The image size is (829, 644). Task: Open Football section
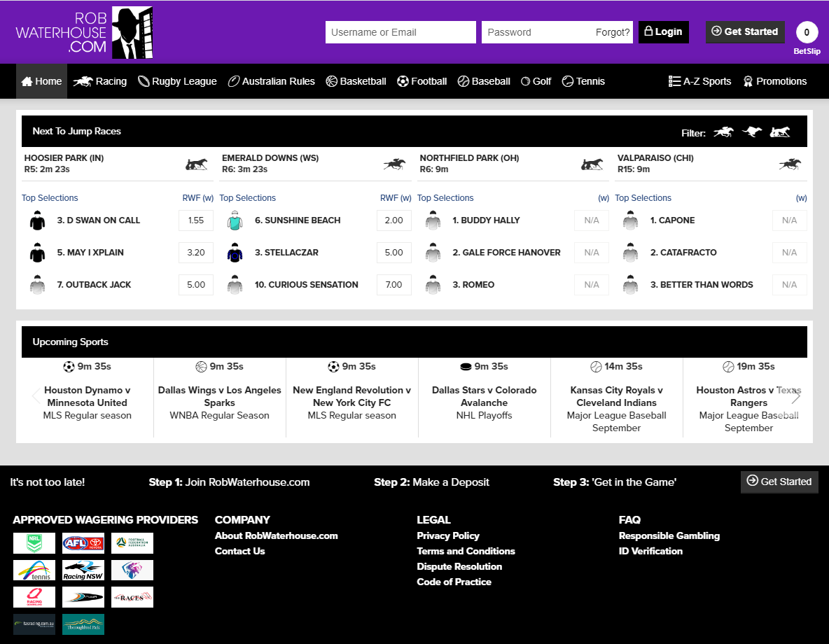422,81
